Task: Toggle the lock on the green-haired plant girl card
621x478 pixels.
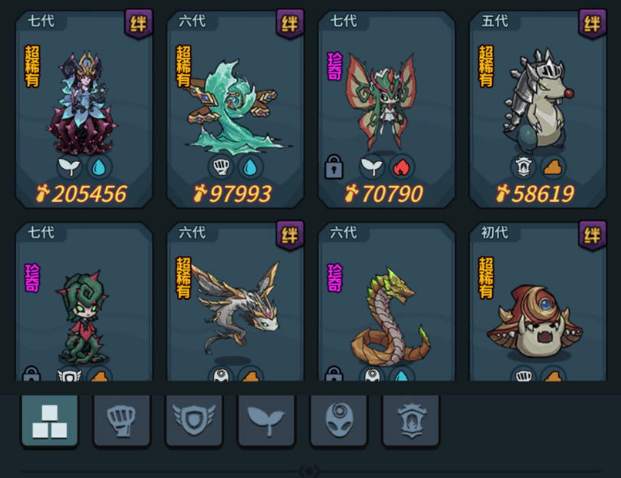Action: click(x=31, y=373)
